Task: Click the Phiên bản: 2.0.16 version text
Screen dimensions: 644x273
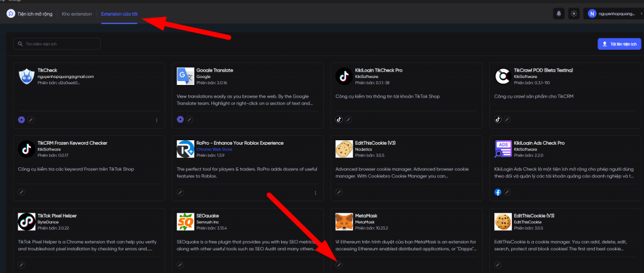Action: click(213, 82)
